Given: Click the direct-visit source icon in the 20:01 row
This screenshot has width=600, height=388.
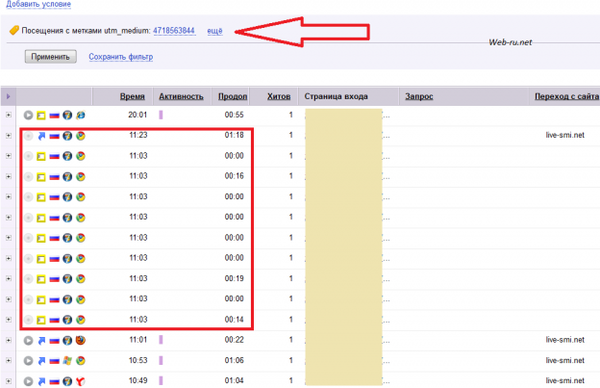Looking at the screenshot, I should [41, 115].
